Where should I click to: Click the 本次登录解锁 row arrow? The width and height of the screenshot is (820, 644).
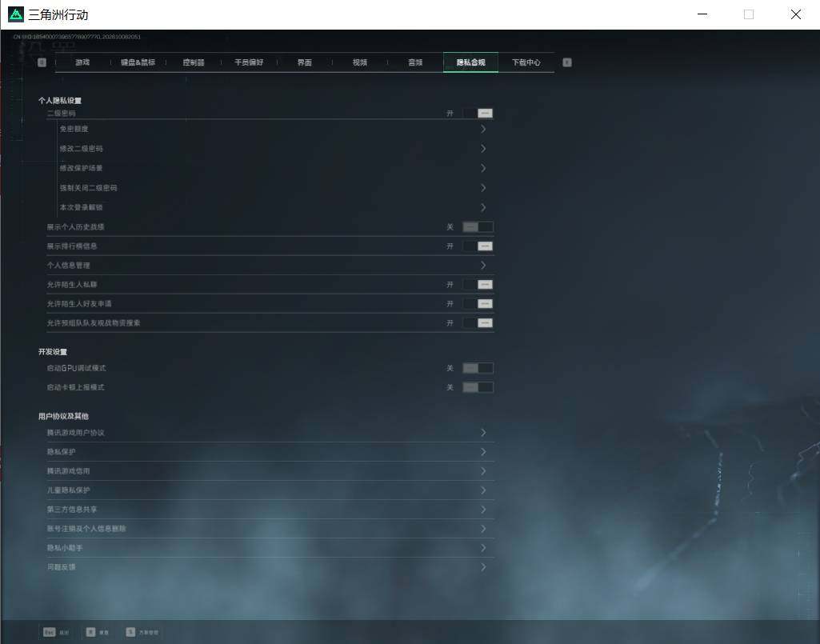click(x=483, y=208)
